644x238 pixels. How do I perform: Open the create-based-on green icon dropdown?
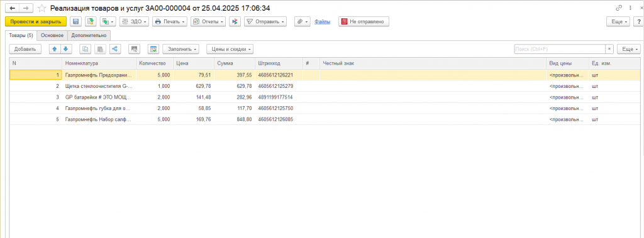(x=108, y=21)
